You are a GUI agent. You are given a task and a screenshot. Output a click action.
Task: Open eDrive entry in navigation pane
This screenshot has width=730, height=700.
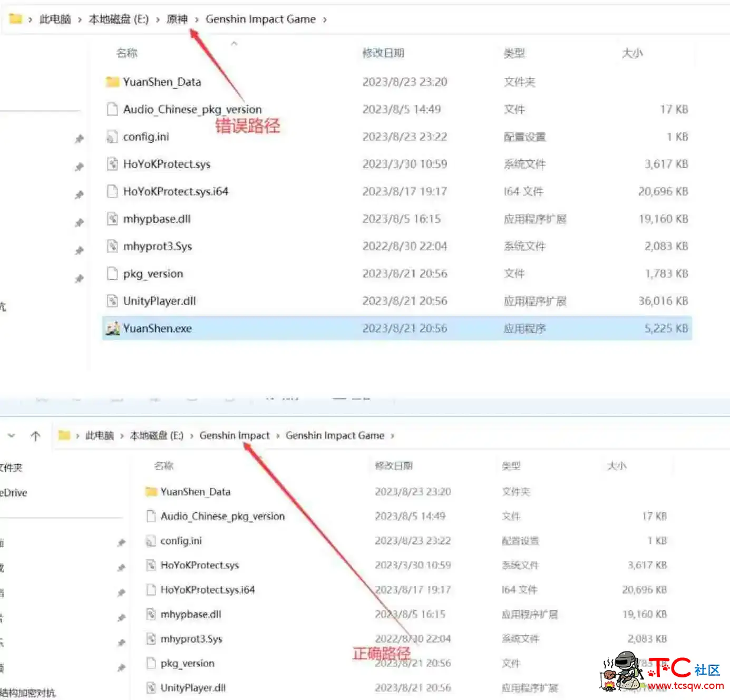14,493
